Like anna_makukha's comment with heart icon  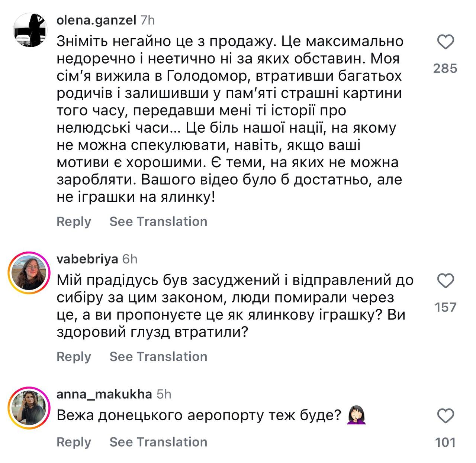pos(445,416)
